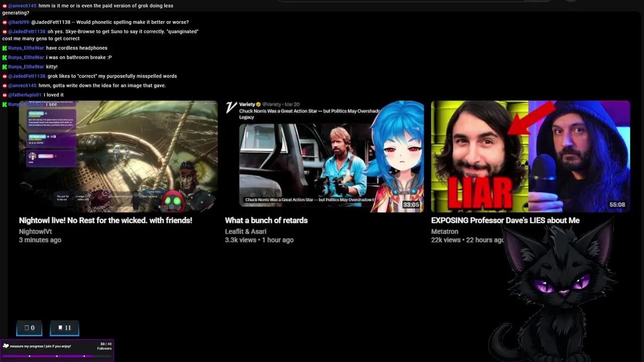Open 'EXPOSING Professor Dave's LIES about Me' title

pos(505,220)
